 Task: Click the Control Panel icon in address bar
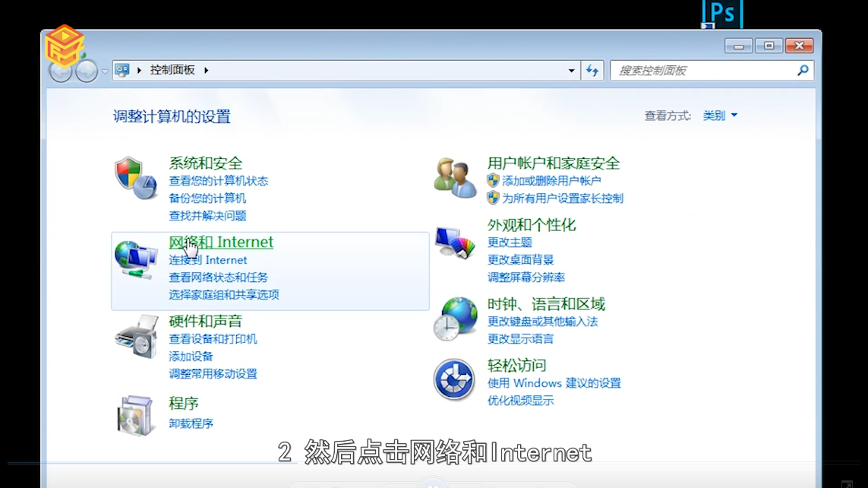click(122, 69)
